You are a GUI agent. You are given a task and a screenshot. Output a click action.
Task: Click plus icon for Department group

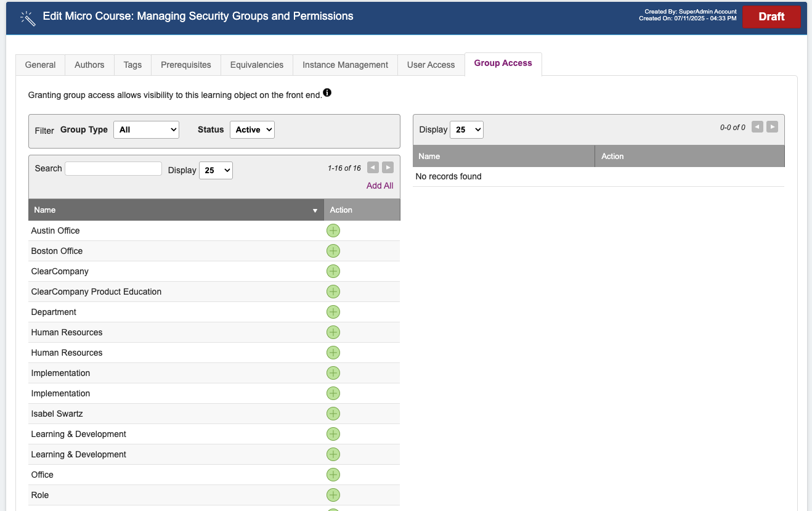coord(333,312)
